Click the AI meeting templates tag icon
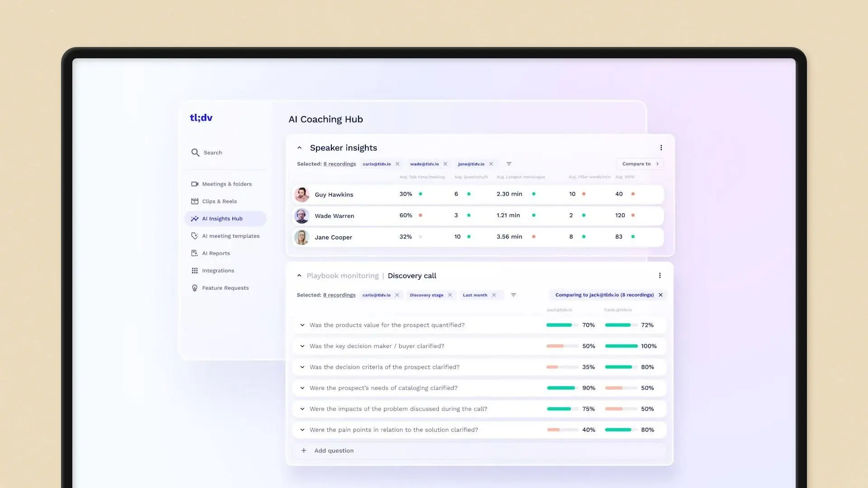The image size is (868, 488). coord(195,236)
